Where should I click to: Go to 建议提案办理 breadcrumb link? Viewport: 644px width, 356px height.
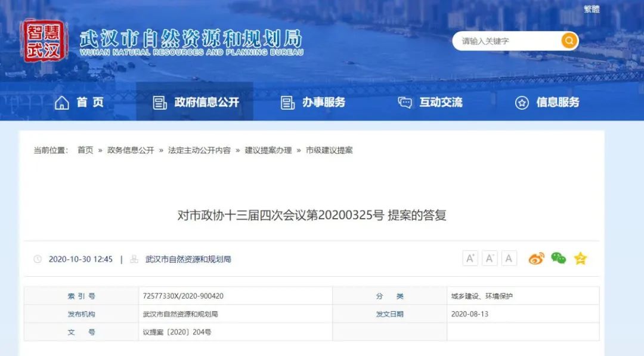point(268,150)
